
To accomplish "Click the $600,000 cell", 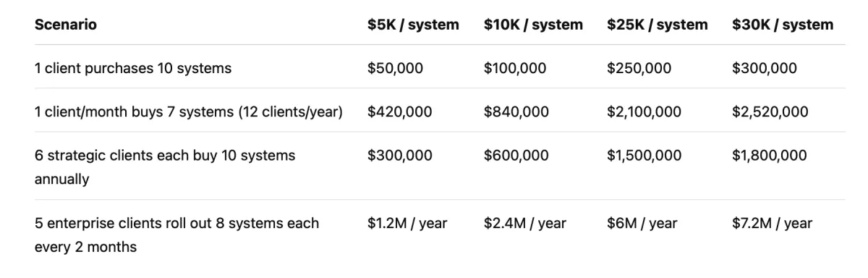I will [516, 156].
